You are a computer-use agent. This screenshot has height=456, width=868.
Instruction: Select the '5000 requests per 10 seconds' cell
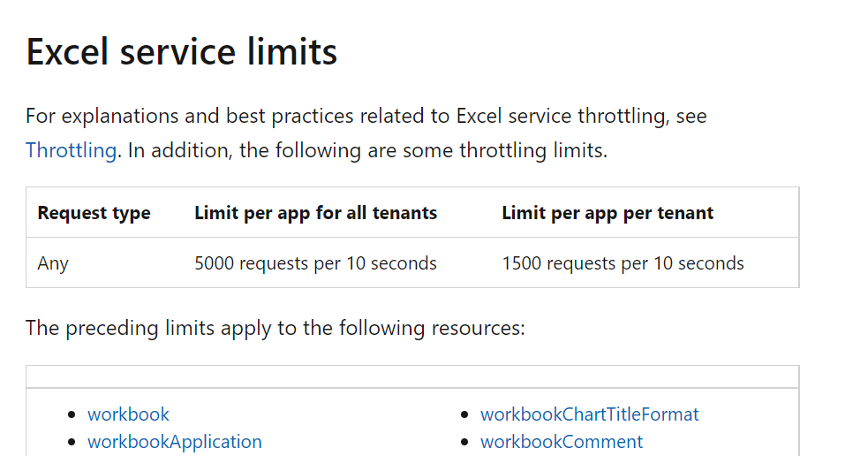315,263
